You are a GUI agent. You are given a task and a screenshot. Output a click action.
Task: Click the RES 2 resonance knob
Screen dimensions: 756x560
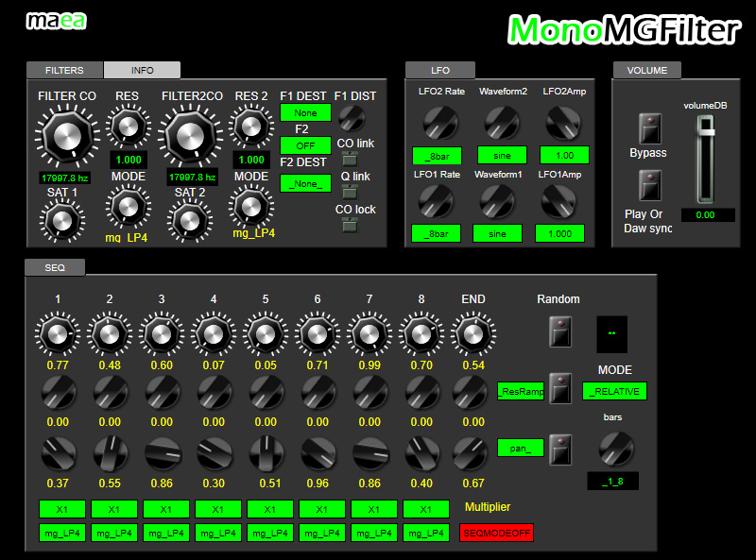tap(250, 127)
